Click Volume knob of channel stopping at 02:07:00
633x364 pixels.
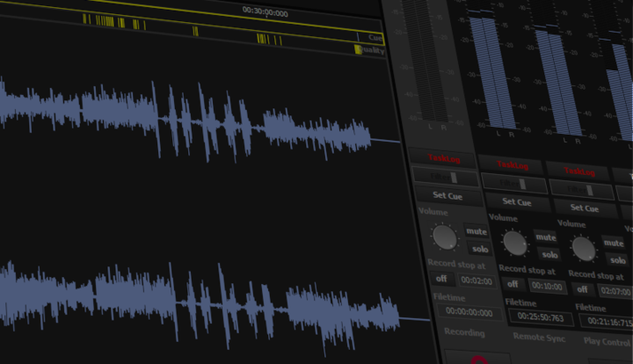tap(584, 249)
